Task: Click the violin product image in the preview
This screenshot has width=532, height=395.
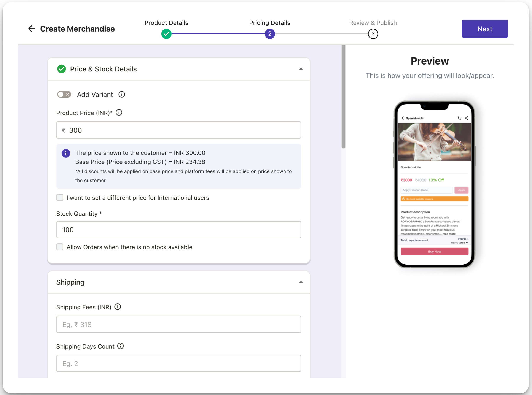Action: coord(434,142)
